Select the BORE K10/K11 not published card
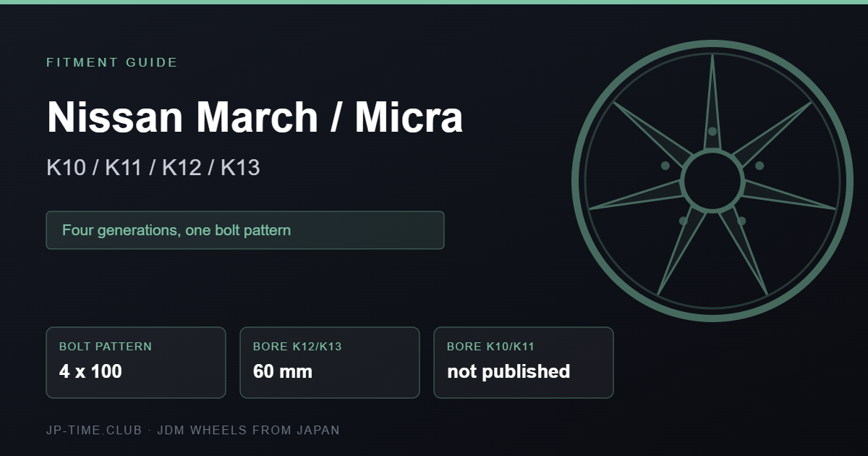The width and height of the screenshot is (868, 456). pos(524,363)
